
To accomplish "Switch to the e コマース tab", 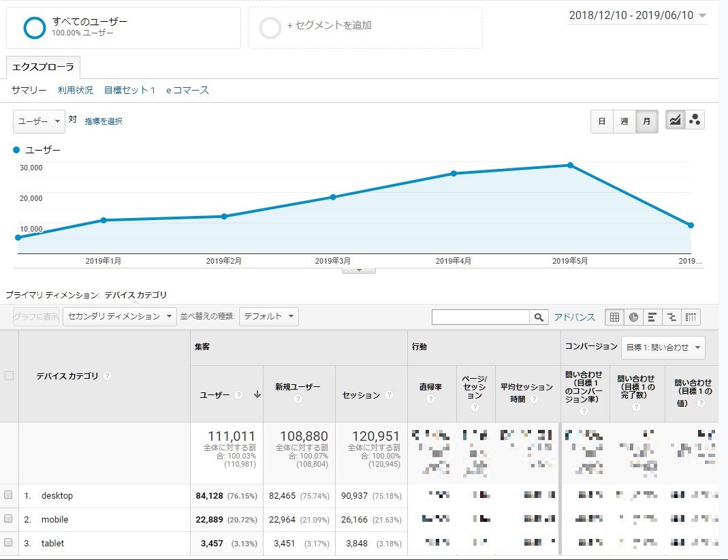I will tap(187, 90).
